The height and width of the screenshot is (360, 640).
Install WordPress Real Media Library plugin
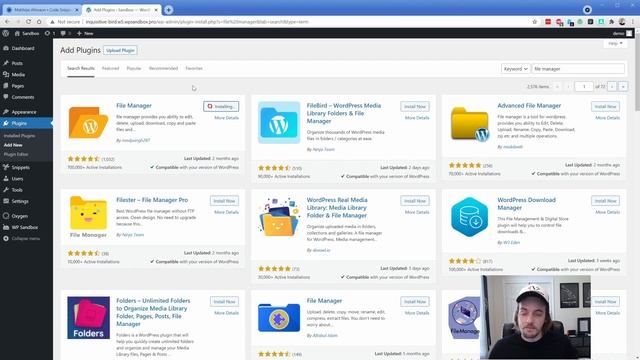(x=415, y=201)
